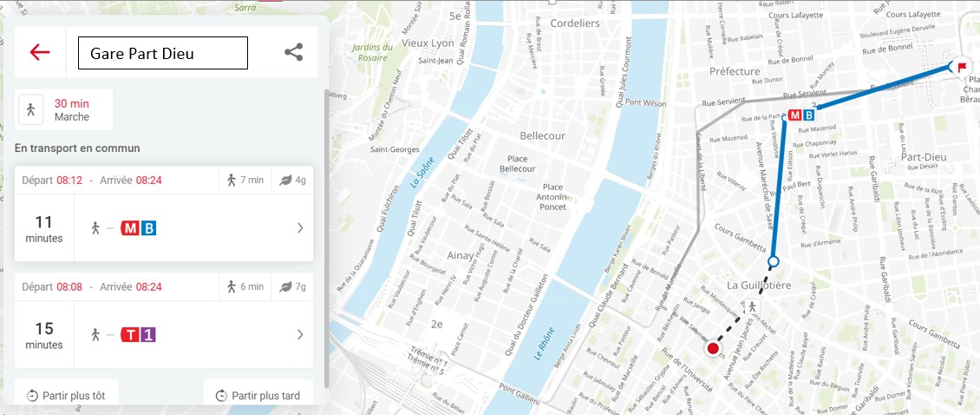Click the 15 minutes duration text

43,335
